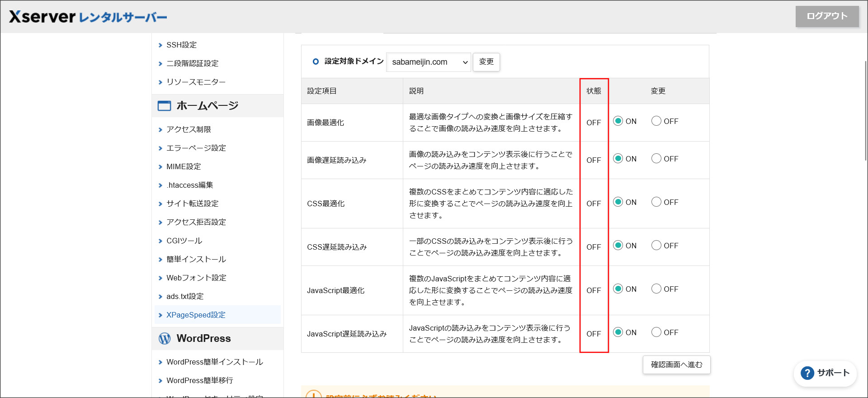Click the ホームページ section window icon
Image resolution: width=868 pixels, height=398 pixels.
tap(164, 106)
